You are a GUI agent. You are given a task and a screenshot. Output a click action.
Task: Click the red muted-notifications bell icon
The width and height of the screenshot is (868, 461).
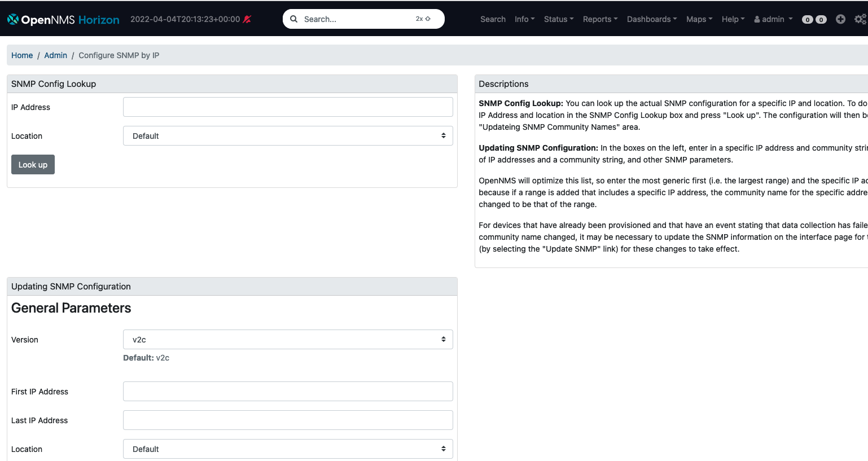tap(247, 19)
